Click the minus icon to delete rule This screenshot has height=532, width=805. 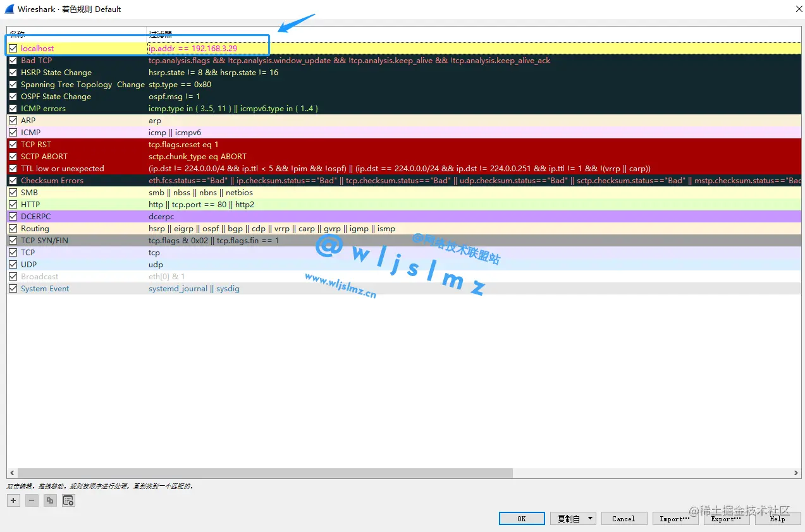point(32,500)
